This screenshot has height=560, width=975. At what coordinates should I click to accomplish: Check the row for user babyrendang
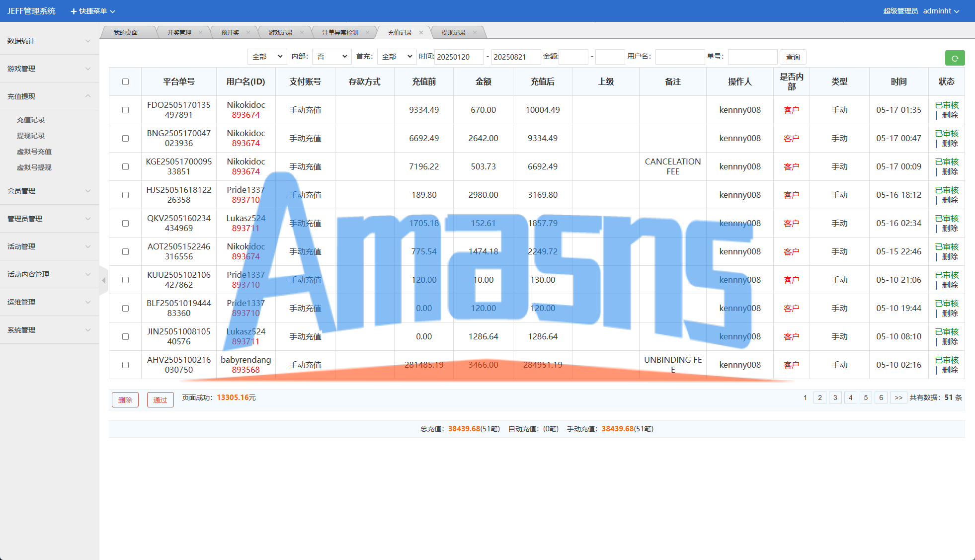[125, 365]
